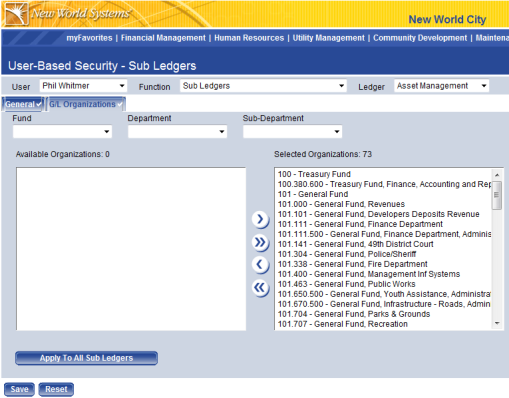The image size is (509, 398).
Task: Move selected organization right with single arrow
Action: click(260, 219)
